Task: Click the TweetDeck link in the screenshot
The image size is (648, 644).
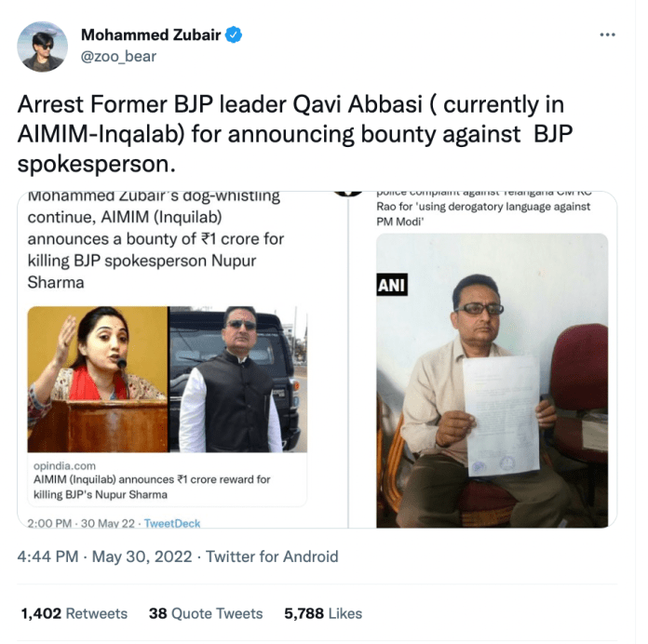Action: (172, 523)
